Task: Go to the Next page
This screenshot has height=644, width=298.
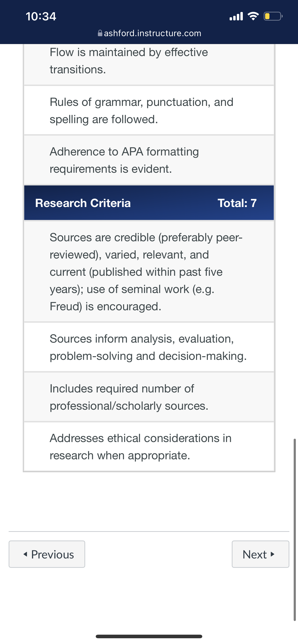Action: click(x=260, y=554)
